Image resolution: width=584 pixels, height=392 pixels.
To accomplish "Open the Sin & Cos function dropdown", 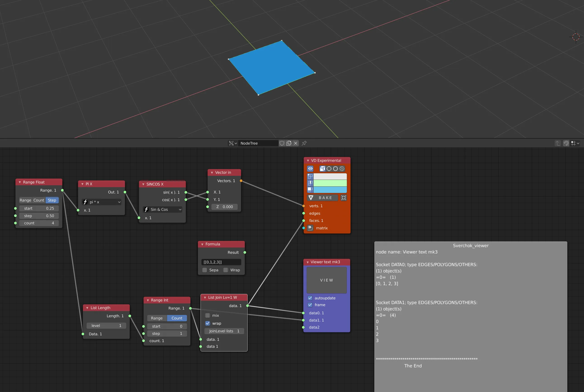I will tap(163, 209).
